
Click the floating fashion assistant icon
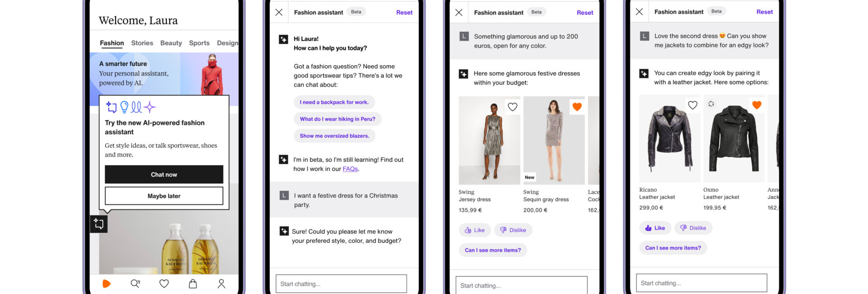point(99,224)
